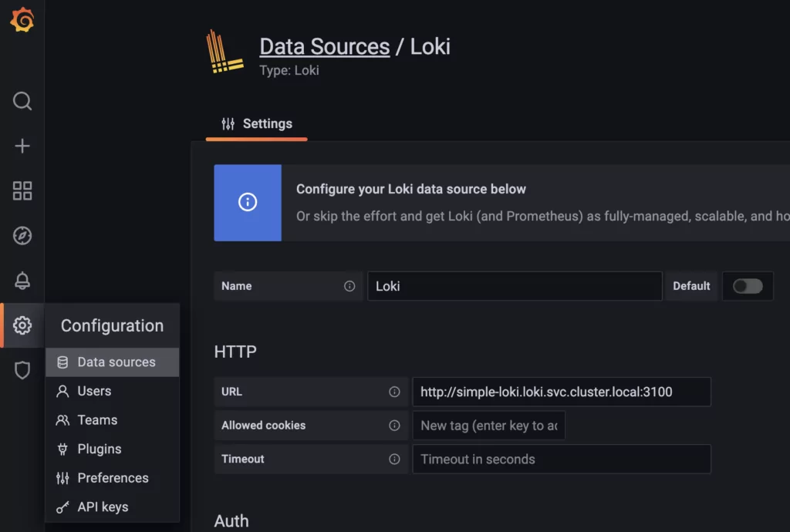Viewport: 790px width, 532px height.
Task: Select Plugins in Configuration menu
Action: click(113, 449)
